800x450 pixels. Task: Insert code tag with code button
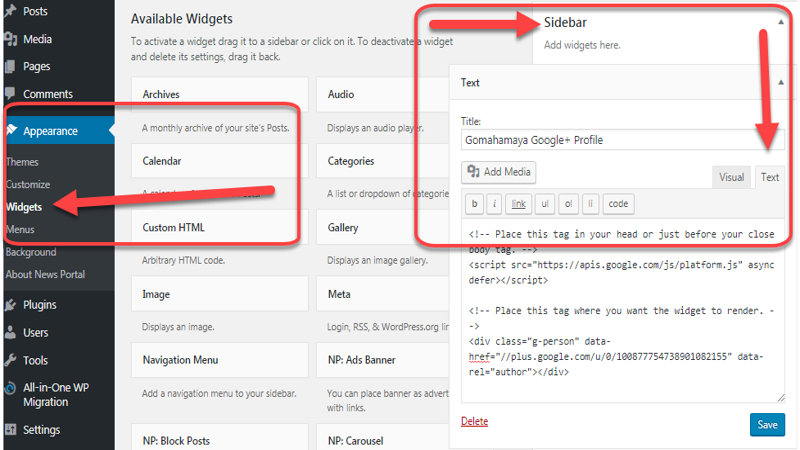pos(618,204)
